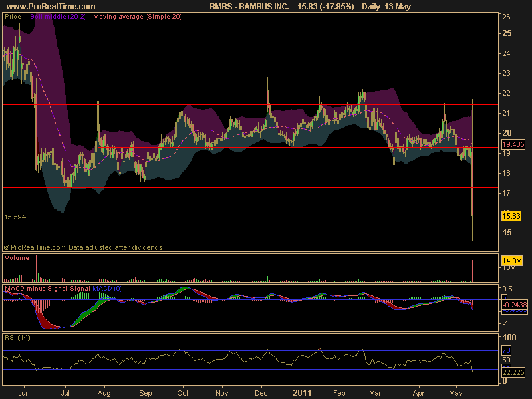The image size is (532, 399).
Task: Select the 100 RSI axis value
Action: tap(509, 337)
